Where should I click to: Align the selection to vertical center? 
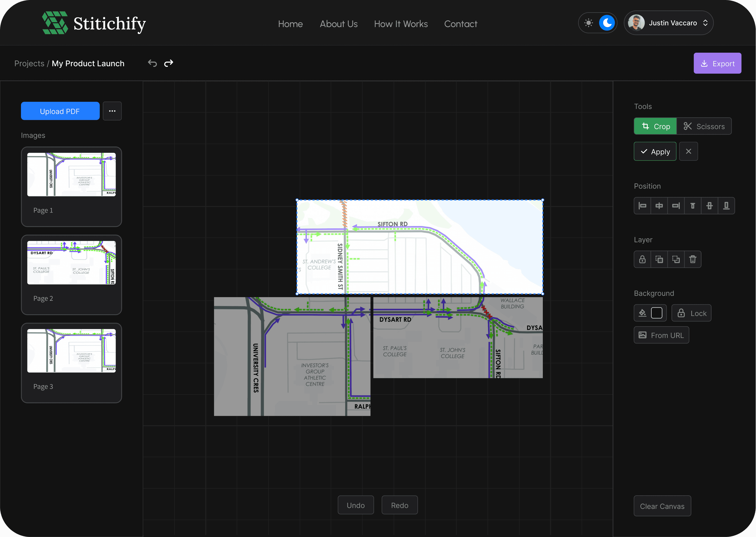point(709,206)
